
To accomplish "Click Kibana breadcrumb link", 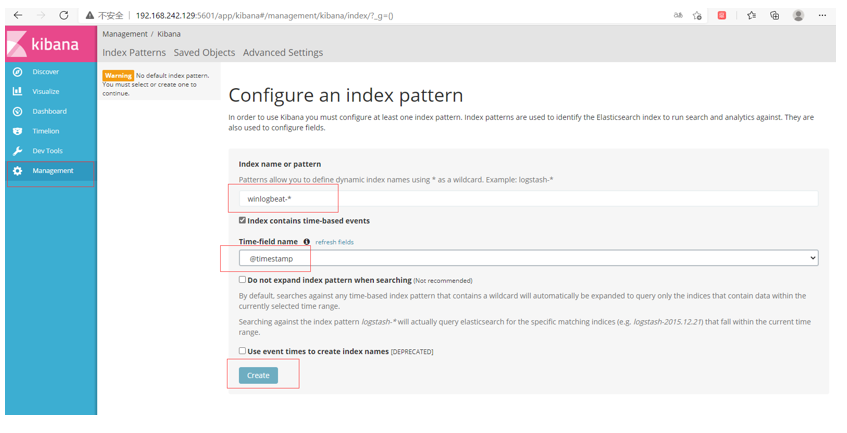I will [169, 34].
